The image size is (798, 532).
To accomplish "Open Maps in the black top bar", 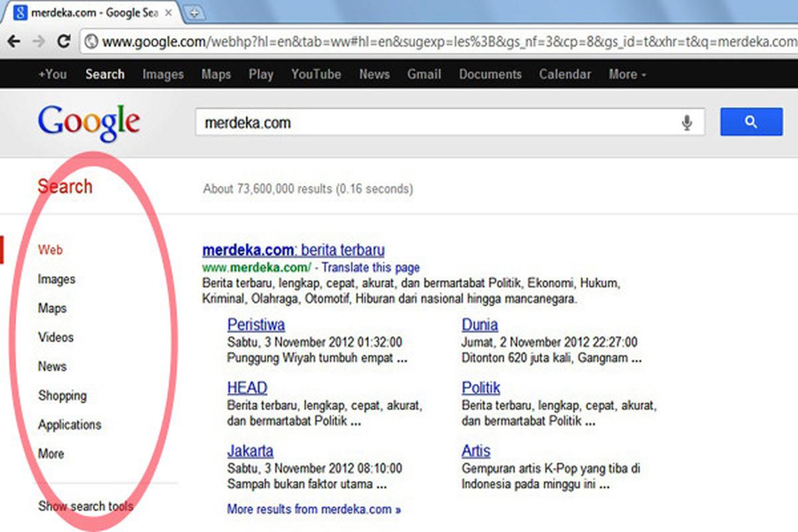I will coord(216,74).
